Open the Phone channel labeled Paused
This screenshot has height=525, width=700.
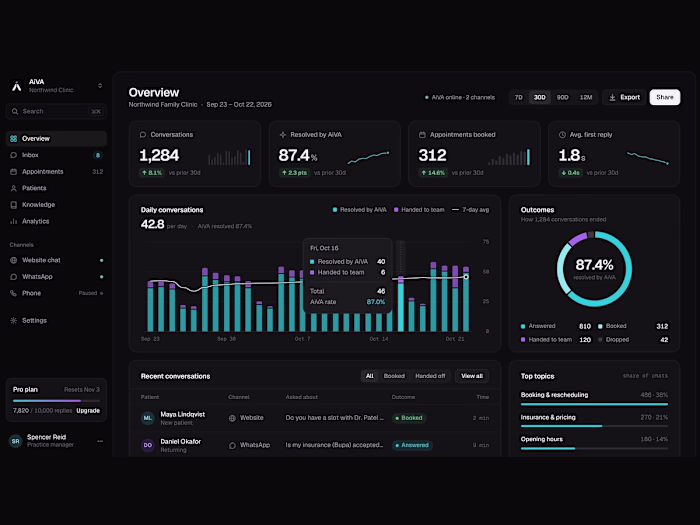click(x=56, y=293)
